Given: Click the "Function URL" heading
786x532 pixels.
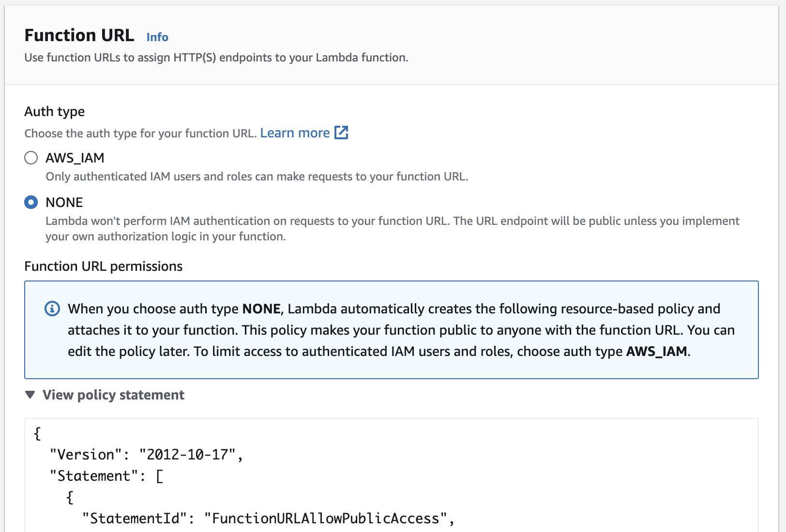Looking at the screenshot, I should coord(79,35).
